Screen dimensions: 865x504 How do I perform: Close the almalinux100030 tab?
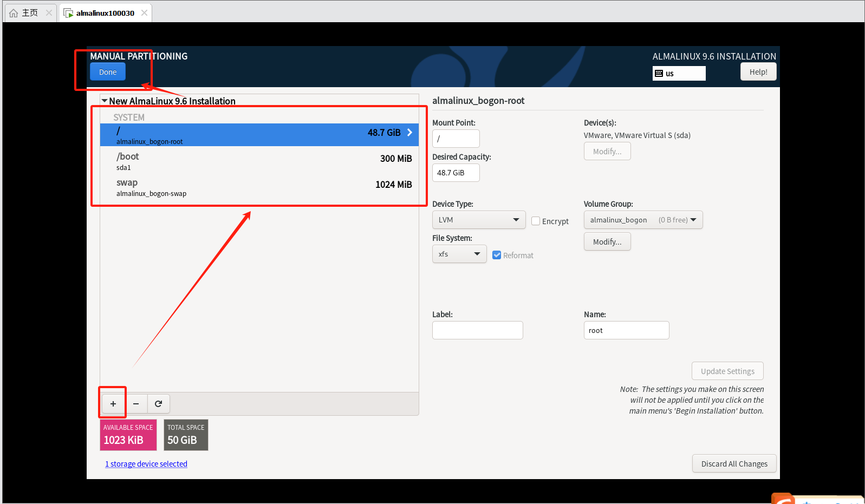(144, 12)
